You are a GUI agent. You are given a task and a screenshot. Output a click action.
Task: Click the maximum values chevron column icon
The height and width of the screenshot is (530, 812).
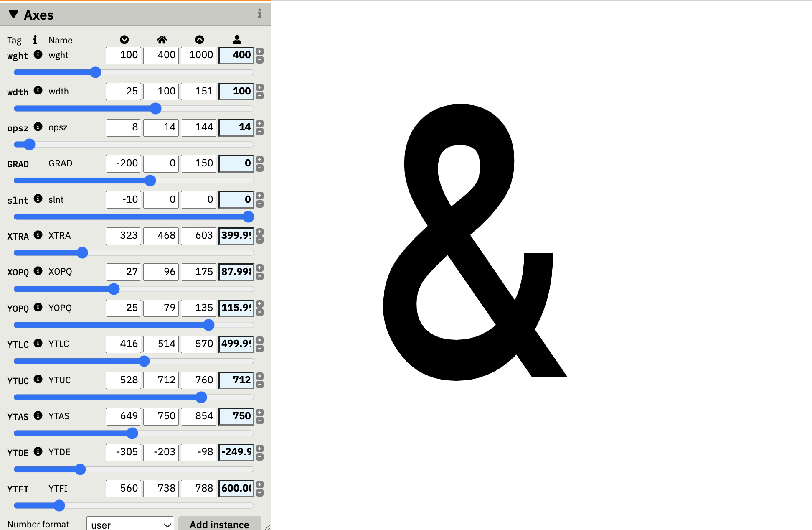(200, 39)
